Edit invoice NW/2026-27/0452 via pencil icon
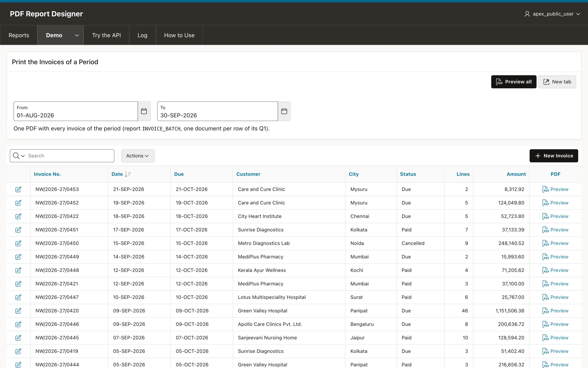This screenshot has height=368, width=588. coord(18,203)
